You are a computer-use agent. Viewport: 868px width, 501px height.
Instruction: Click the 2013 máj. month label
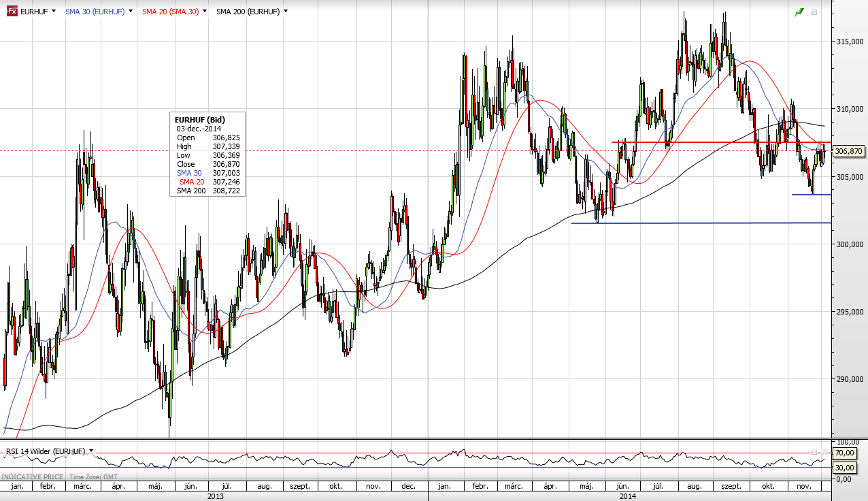155,487
